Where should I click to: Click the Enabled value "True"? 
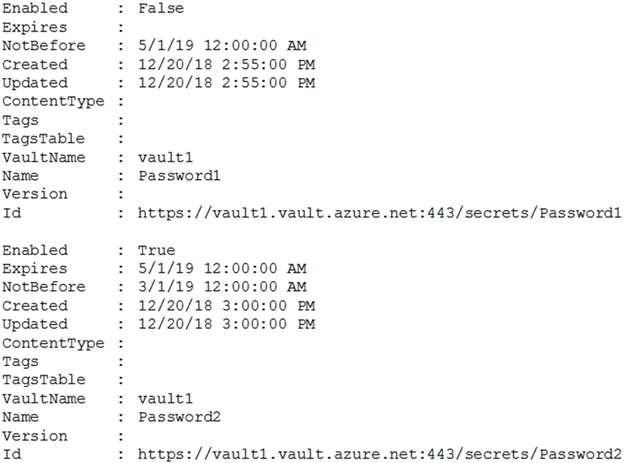[x=156, y=250]
